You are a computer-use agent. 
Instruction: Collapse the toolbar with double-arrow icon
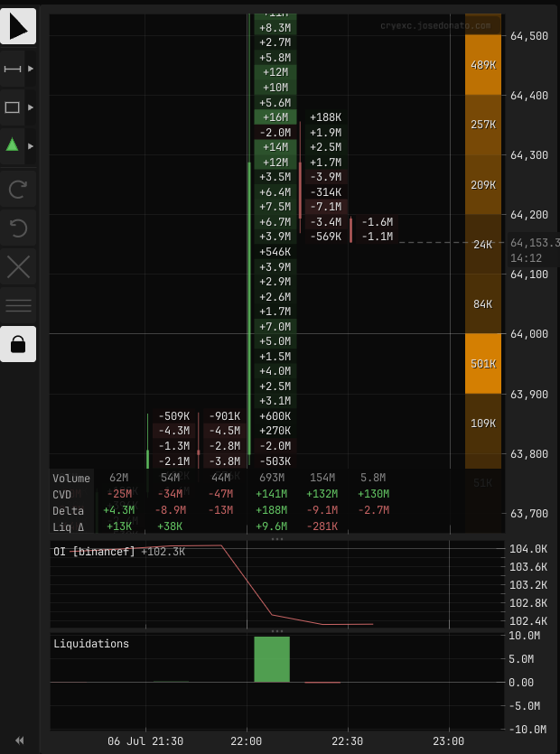pyautogui.click(x=19, y=740)
